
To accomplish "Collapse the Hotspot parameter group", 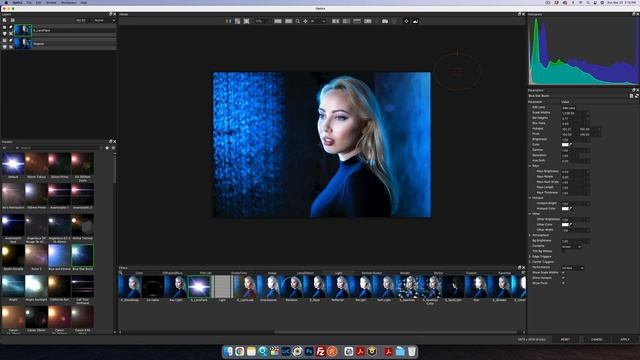I will (x=530, y=198).
